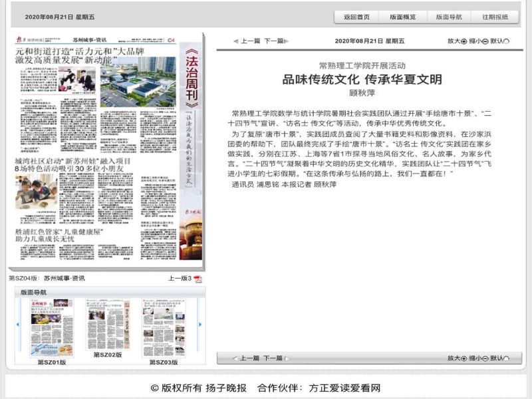The image size is (532, 399).
Task: Click footer text 方正爱读爱看网
Action: (x=344, y=388)
